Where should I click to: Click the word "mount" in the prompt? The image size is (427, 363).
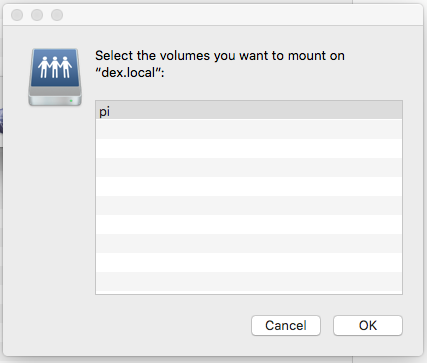(307, 56)
